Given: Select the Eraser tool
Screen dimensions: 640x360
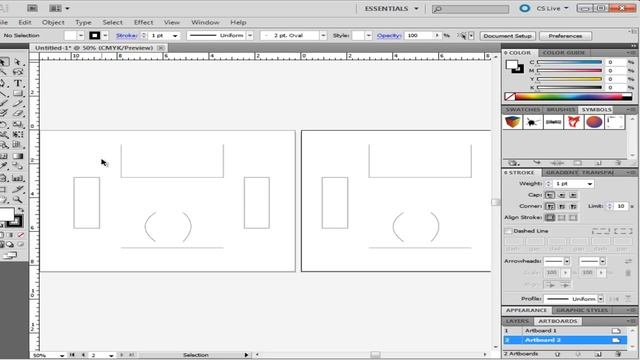Looking at the screenshot, I should (x=18, y=113).
